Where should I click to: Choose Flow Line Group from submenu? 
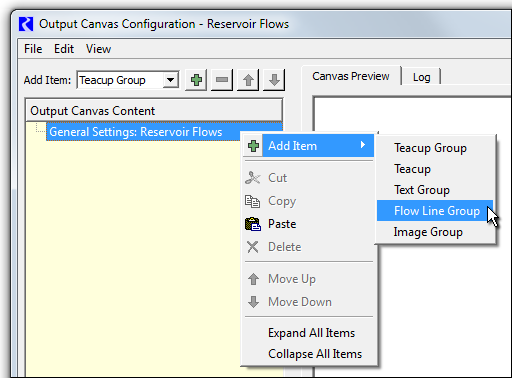435,211
